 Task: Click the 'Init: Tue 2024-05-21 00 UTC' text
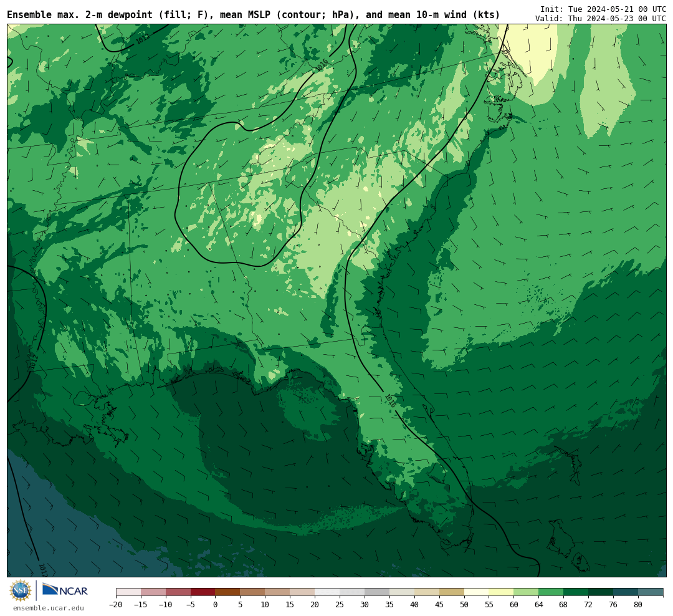(603, 9)
